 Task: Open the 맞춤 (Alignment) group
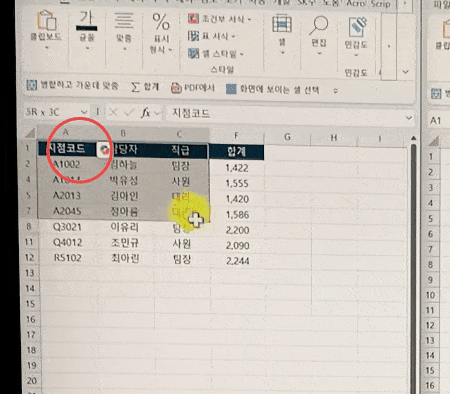tap(124, 31)
